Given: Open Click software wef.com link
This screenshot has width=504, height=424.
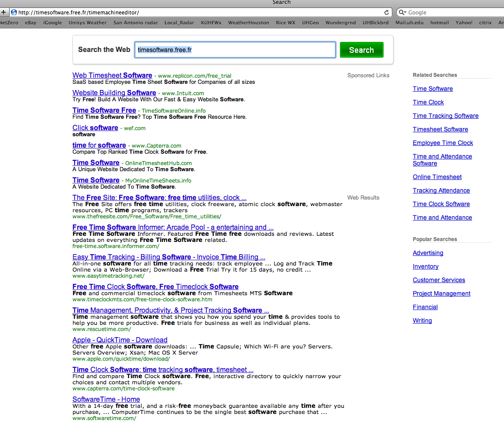Looking at the screenshot, I should pyautogui.click(x=95, y=128).
